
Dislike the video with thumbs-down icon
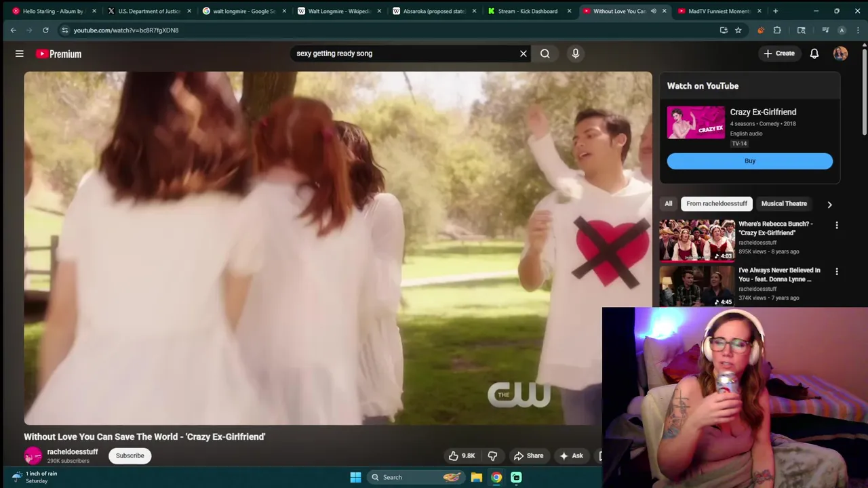coord(492,456)
